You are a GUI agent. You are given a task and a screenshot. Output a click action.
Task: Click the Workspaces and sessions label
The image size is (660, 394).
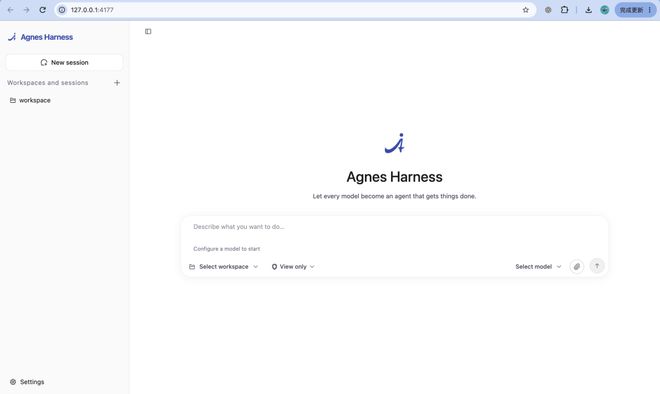48,83
